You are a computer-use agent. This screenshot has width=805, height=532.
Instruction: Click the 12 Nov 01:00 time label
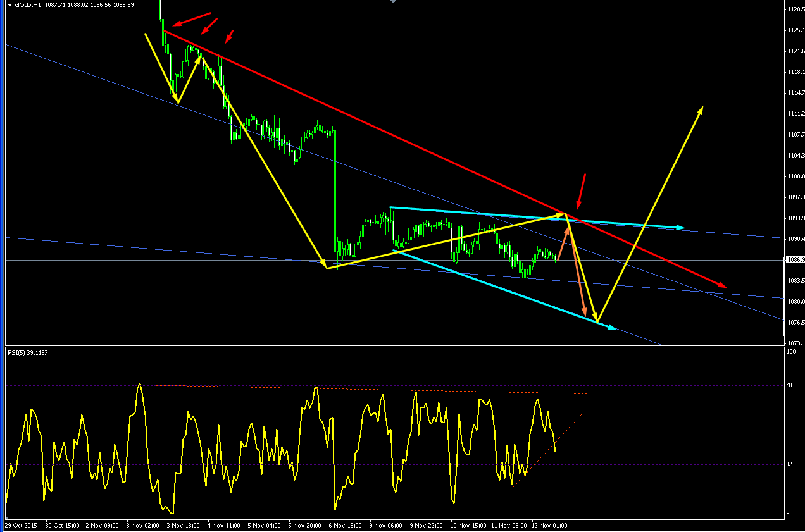coord(548,526)
